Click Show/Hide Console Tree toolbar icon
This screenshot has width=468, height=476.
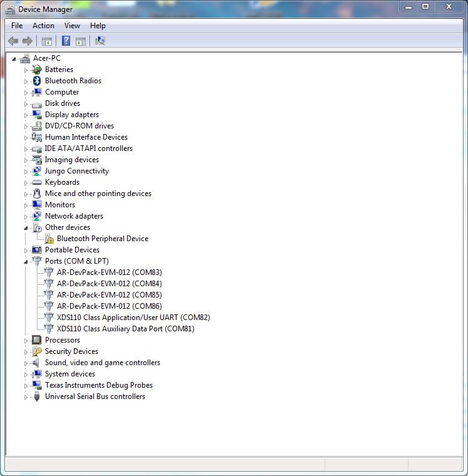(x=47, y=41)
